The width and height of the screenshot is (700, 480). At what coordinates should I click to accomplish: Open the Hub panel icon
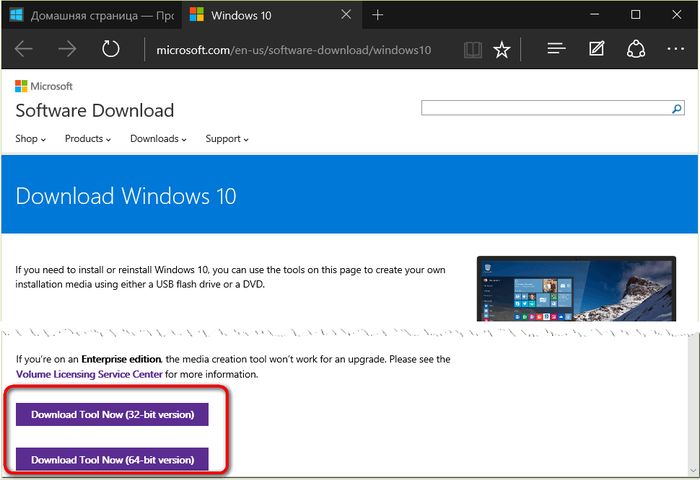click(x=557, y=49)
